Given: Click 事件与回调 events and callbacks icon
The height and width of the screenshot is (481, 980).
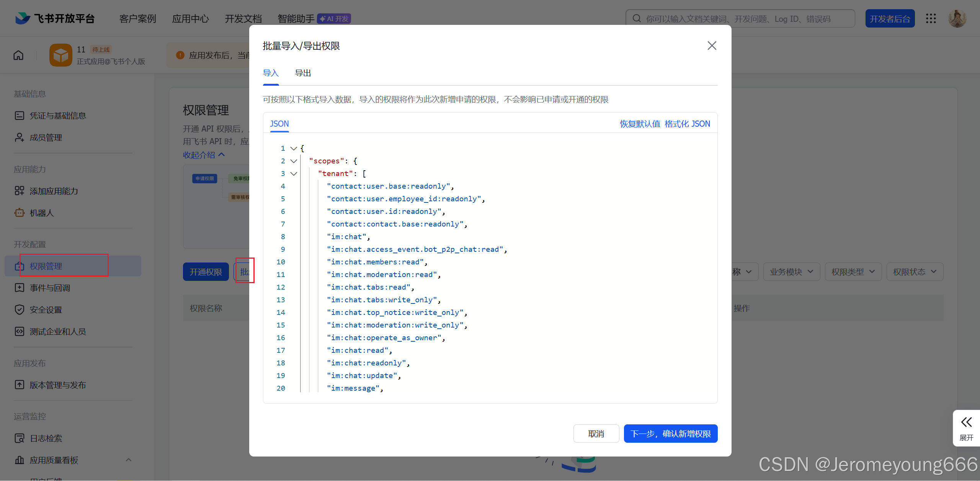Looking at the screenshot, I should click(20, 287).
